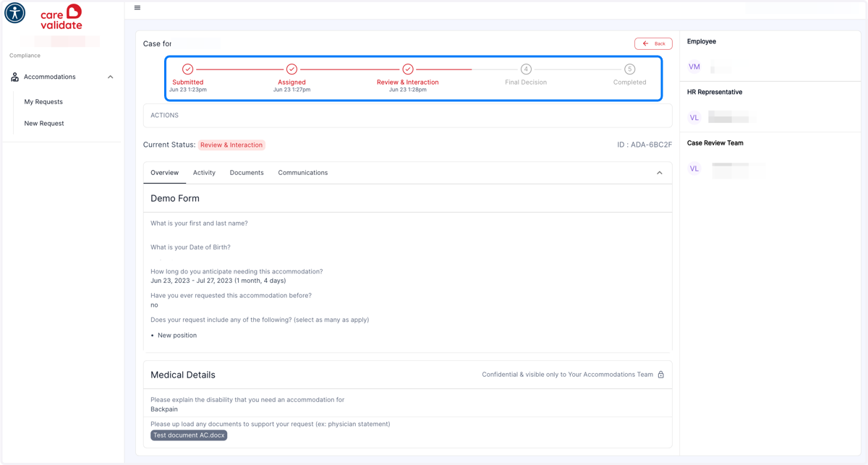
Task: Click the VL HR Representative avatar
Action: pos(694,118)
